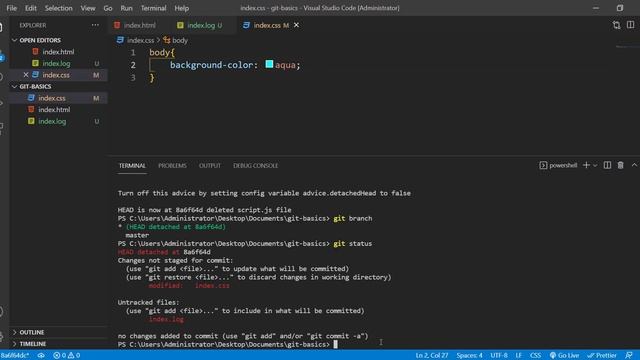Open the Help menu
Viewport: 640px width, 360px height.
[182, 8]
